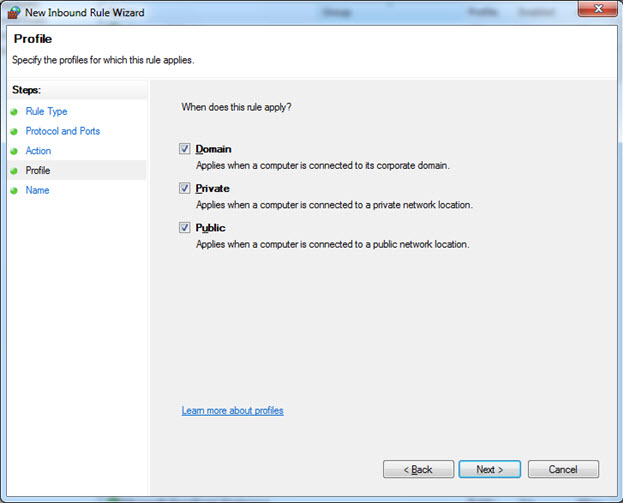
Task: Select the Profile step in sidebar
Action: point(38,170)
